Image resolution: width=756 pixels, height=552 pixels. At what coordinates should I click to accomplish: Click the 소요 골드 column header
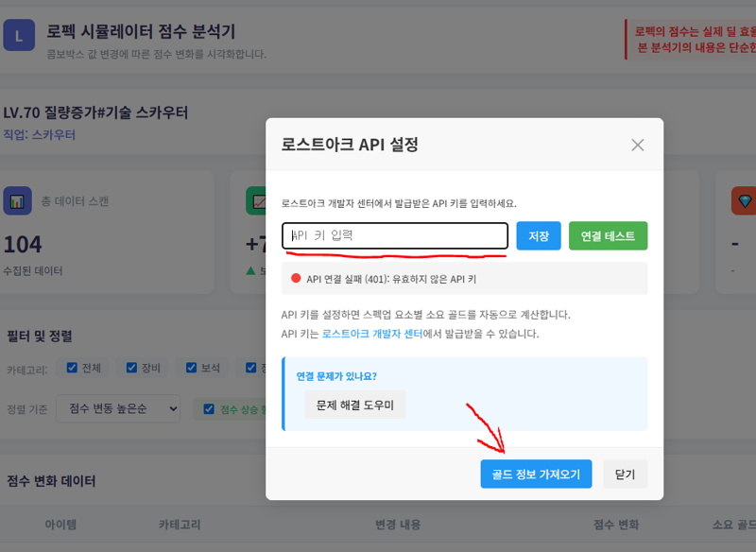pyautogui.click(x=734, y=525)
